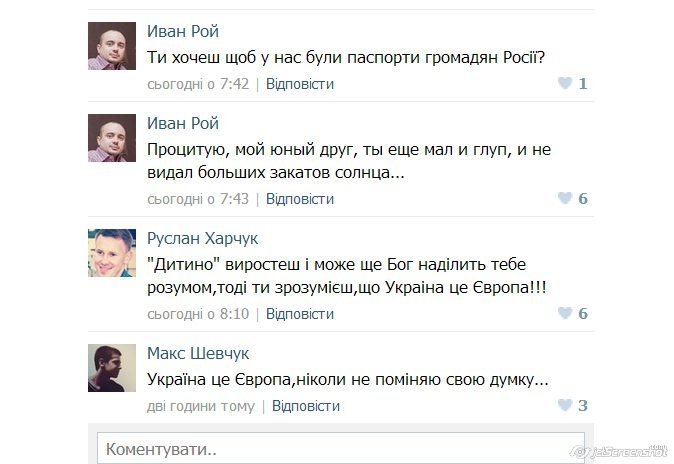Click Відповісти under Макс Шевчук's comment

point(306,406)
